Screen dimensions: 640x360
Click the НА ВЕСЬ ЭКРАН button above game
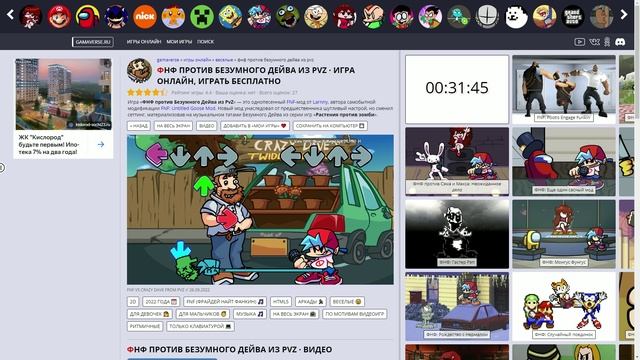tap(173, 126)
